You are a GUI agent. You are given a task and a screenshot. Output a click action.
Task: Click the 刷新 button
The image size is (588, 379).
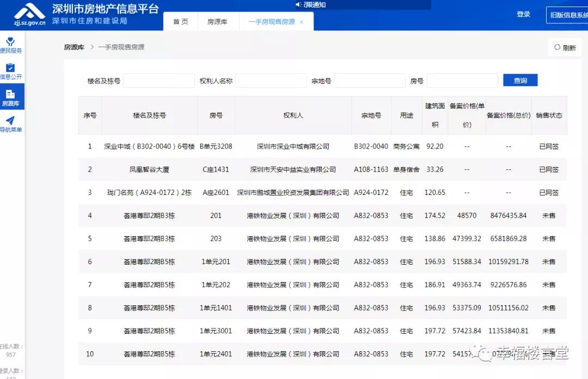(565, 48)
